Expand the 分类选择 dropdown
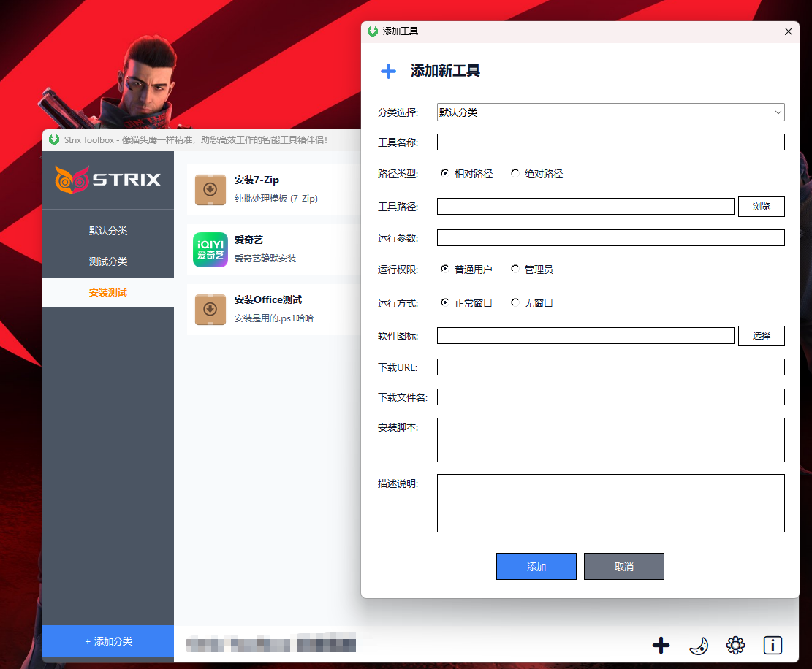Viewport: 812px width, 669px height. click(610, 112)
